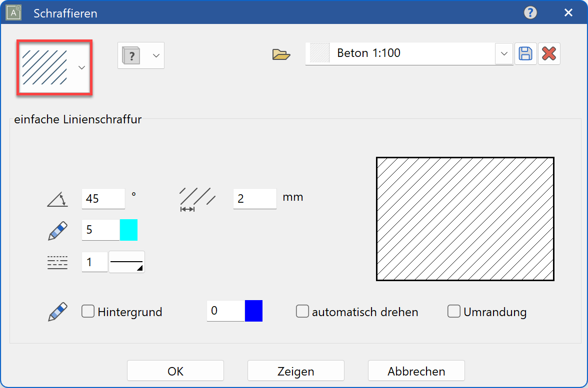This screenshot has width=588, height=388.
Task: Click the 45 degree angle input field
Action: point(102,198)
